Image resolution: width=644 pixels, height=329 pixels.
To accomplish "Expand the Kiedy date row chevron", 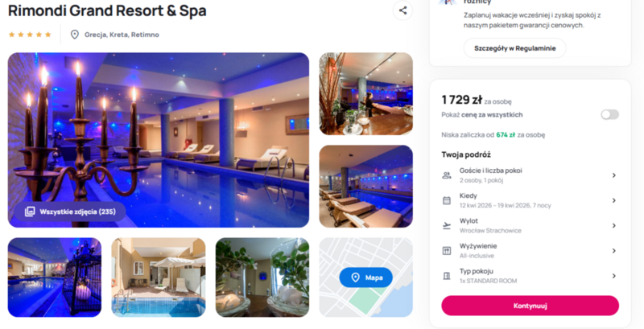I will (x=614, y=200).
